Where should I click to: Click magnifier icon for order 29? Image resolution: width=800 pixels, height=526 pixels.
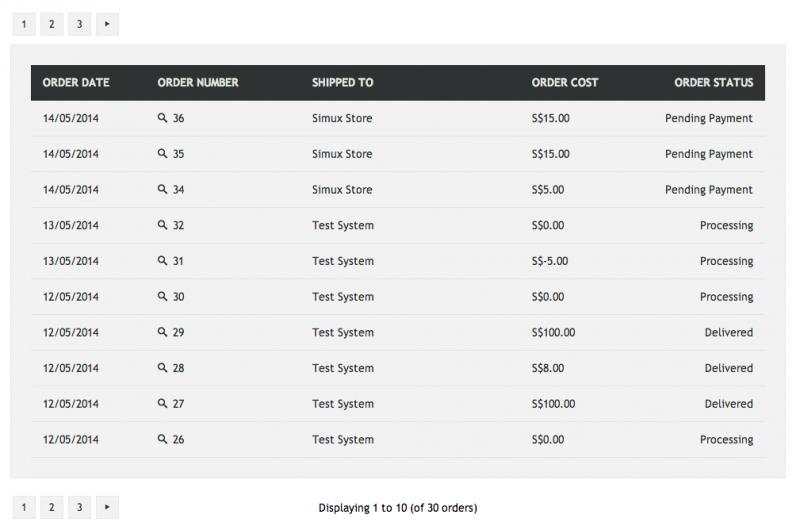162,332
